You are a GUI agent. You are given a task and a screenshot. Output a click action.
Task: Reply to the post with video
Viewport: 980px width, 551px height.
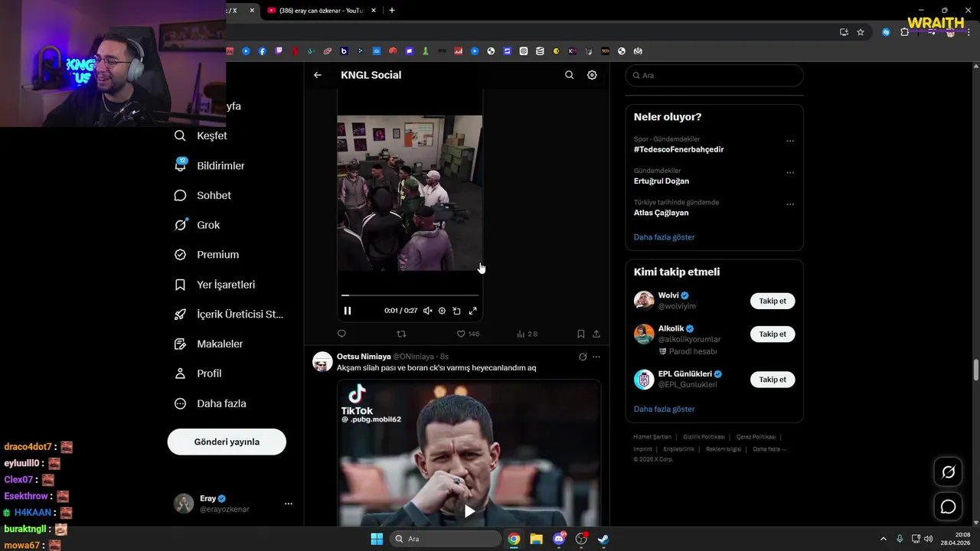click(341, 334)
